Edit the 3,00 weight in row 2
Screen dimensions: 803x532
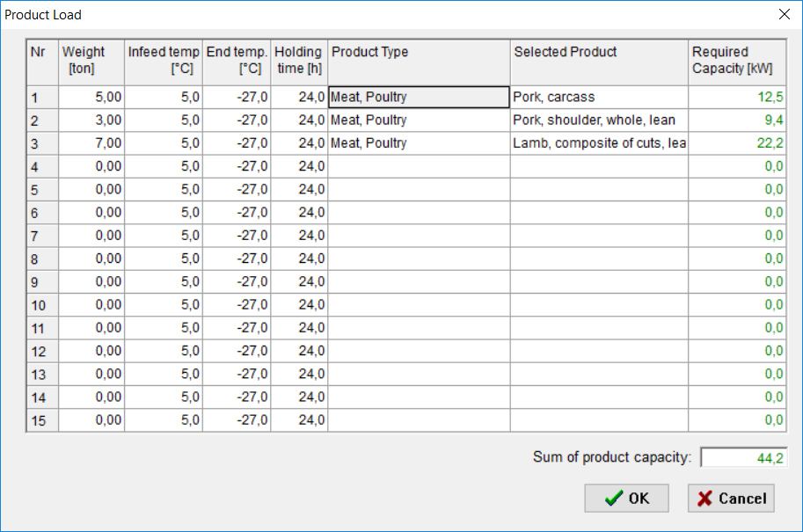click(91, 120)
